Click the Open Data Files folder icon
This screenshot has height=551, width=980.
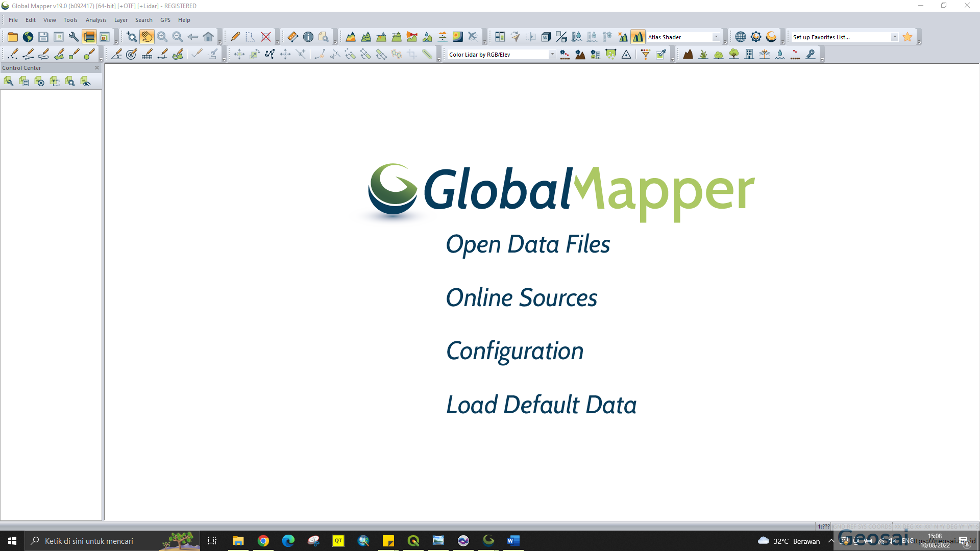pyautogui.click(x=13, y=37)
